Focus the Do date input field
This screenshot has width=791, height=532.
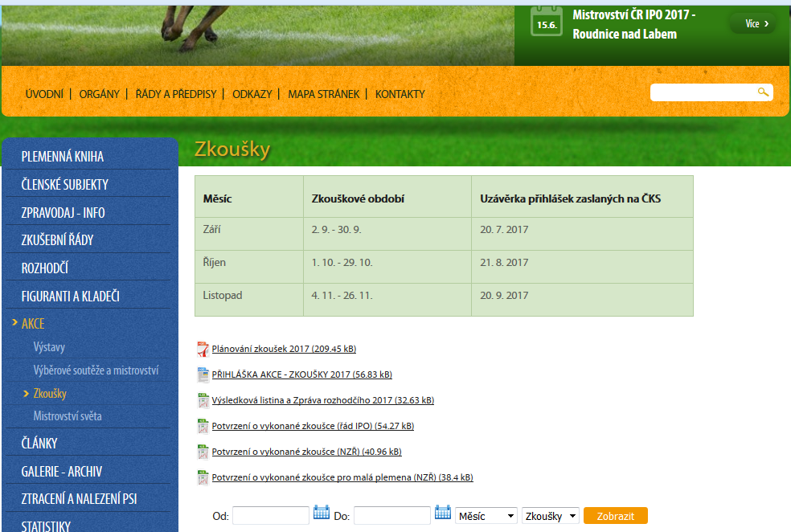(x=392, y=515)
